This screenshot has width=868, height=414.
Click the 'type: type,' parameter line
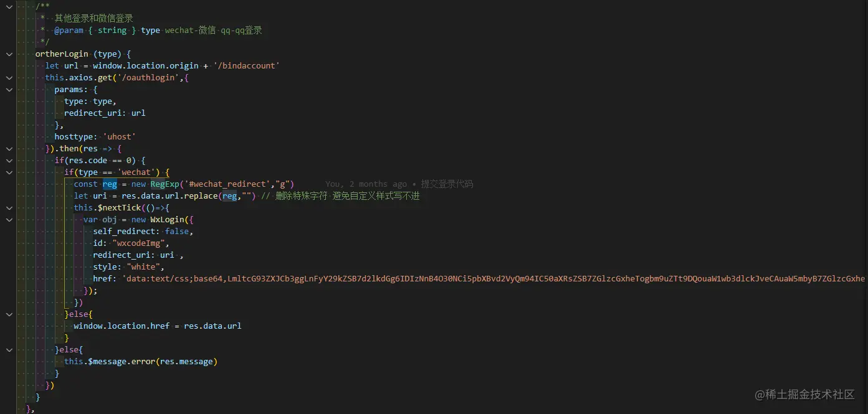point(90,101)
